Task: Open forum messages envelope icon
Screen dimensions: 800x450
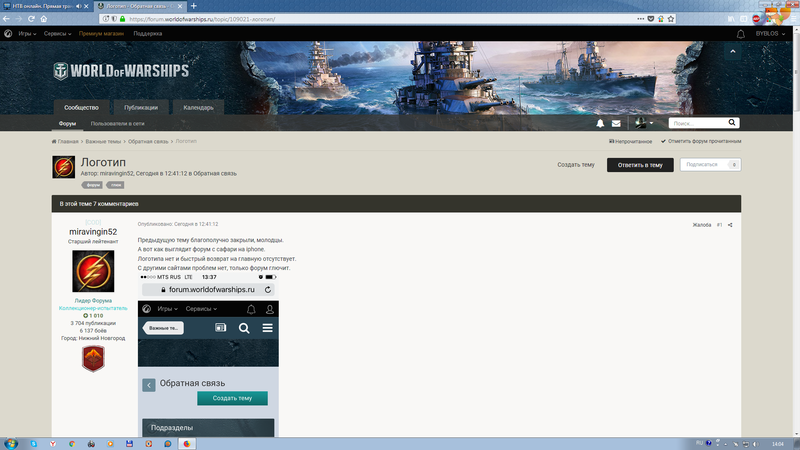Action: (x=616, y=123)
